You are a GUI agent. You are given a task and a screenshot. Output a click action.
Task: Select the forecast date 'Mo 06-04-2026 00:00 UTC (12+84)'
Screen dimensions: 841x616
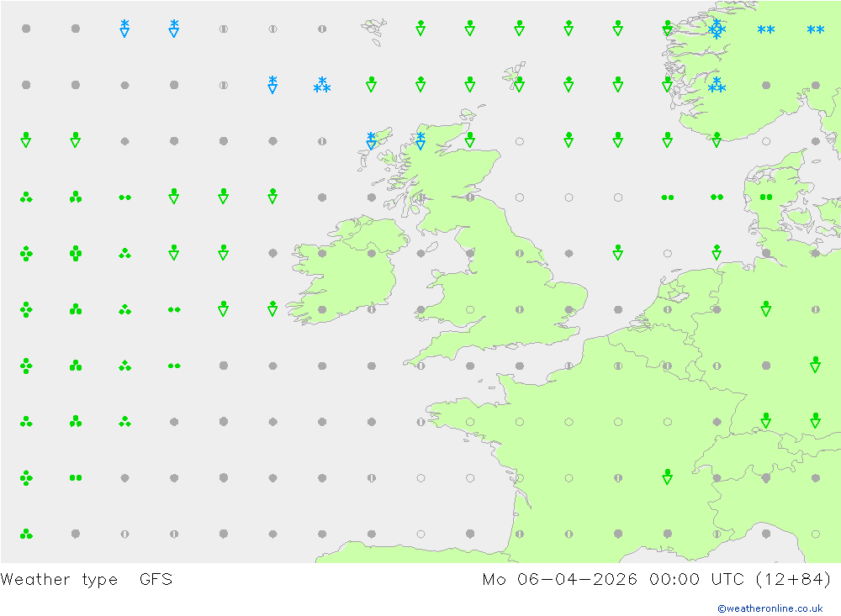(657, 580)
